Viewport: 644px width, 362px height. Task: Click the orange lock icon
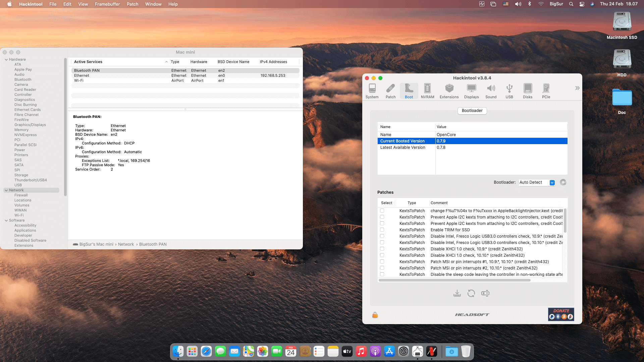pos(375,315)
